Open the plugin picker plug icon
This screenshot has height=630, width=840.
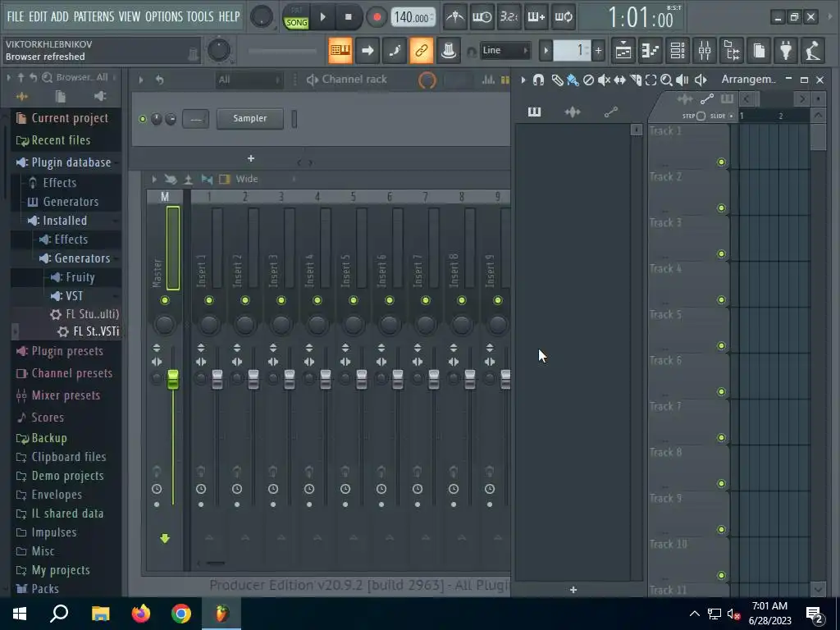point(786,50)
